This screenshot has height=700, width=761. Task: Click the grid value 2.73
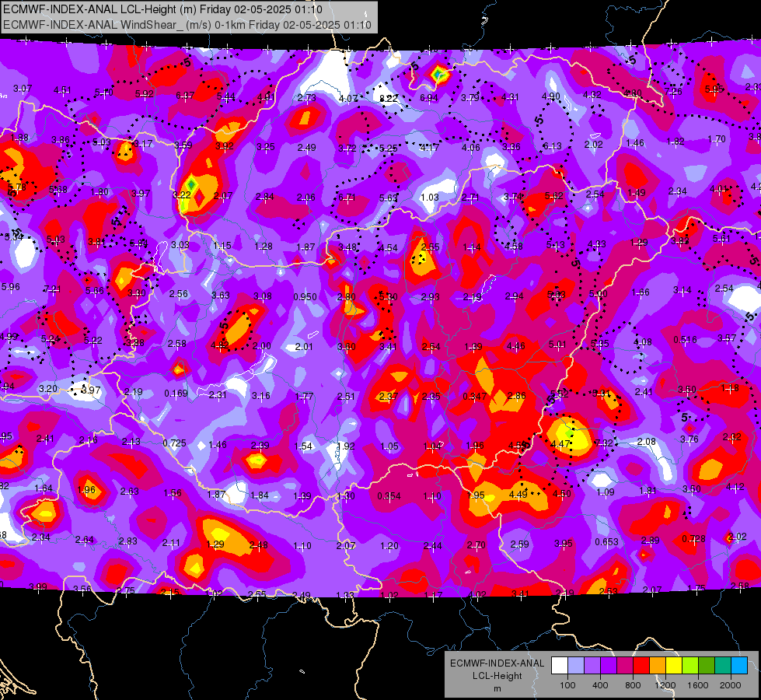(307, 98)
